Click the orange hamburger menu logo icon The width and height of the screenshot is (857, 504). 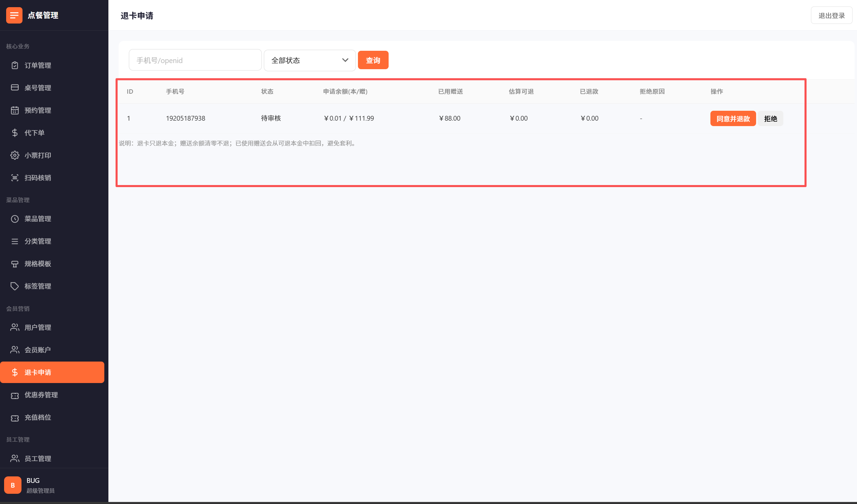[x=14, y=15]
